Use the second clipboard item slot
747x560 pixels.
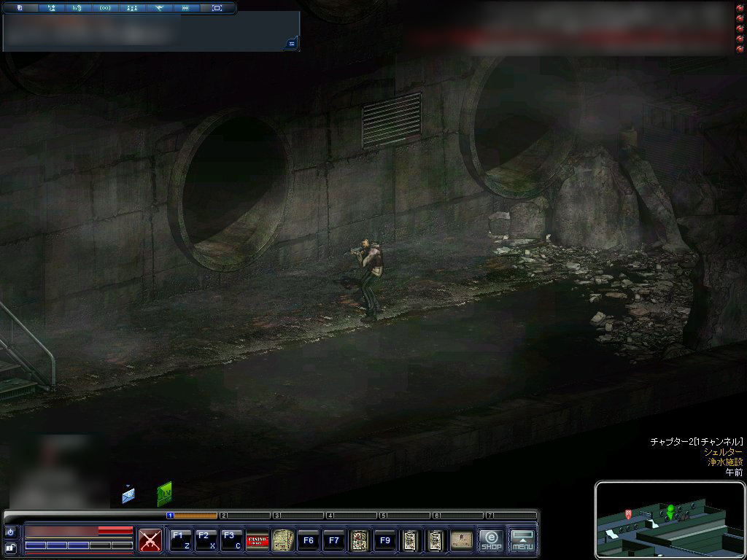point(436,540)
